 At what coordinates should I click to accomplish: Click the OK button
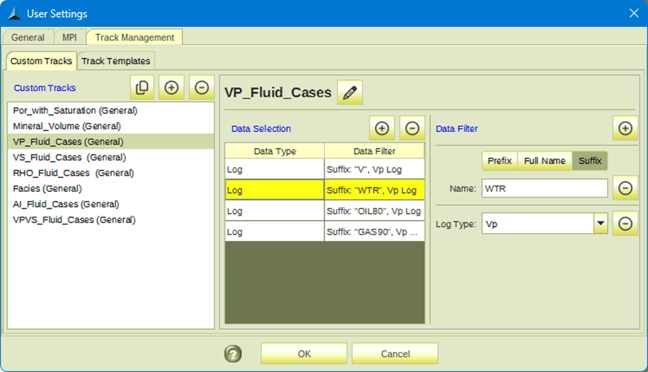(304, 354)
